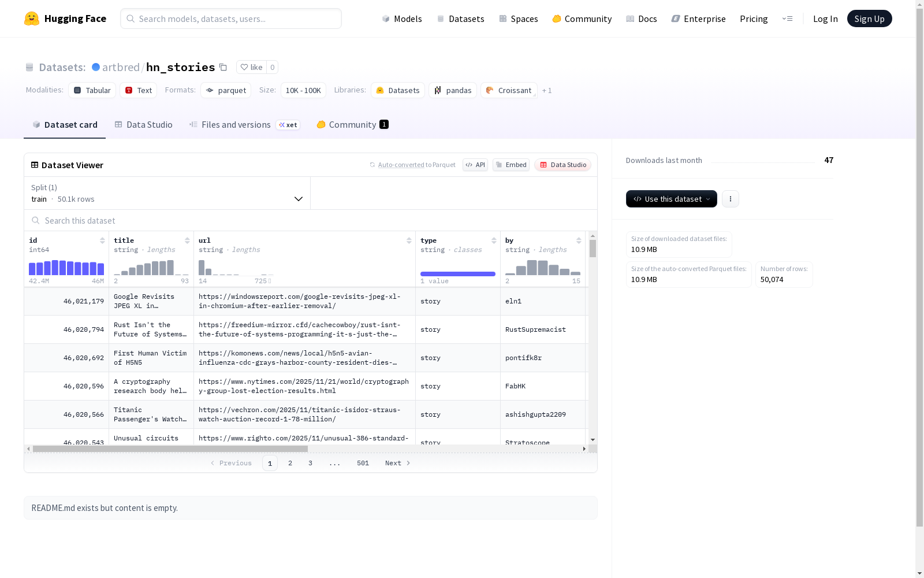
Task: Open the navigation overflow menu icon
Action: (x=787, y=18)
